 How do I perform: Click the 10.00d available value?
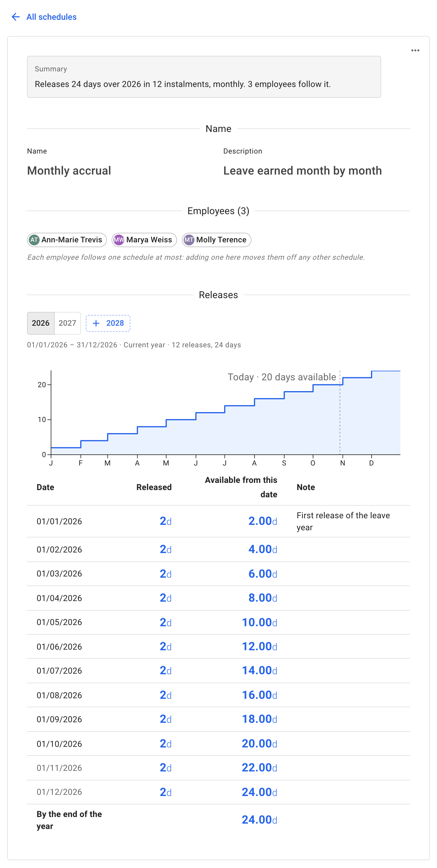(x=260, y=622)
